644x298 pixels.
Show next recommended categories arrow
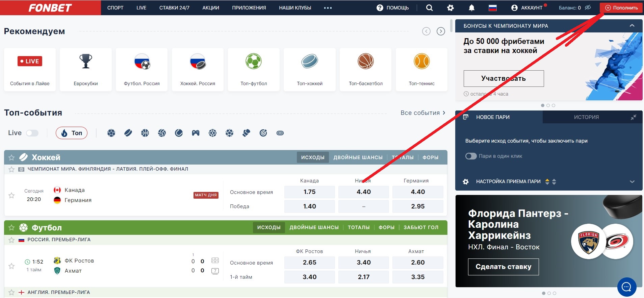(441, 31)
